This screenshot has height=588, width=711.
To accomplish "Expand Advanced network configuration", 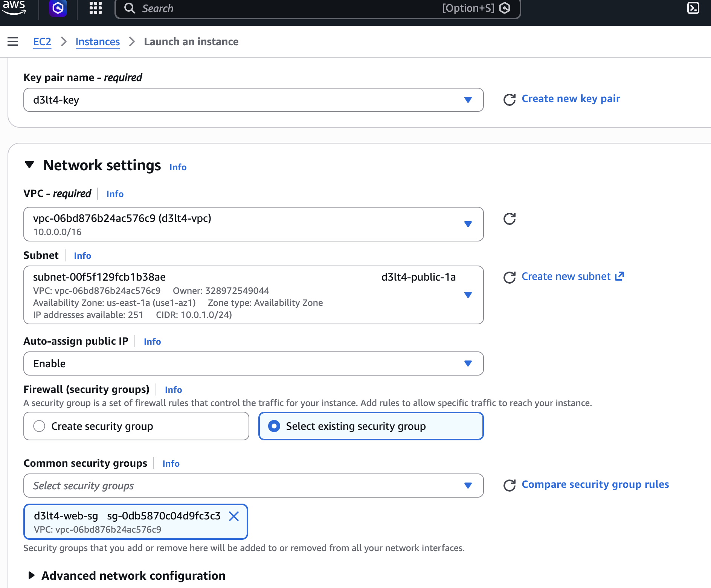I will coord(32,576).
